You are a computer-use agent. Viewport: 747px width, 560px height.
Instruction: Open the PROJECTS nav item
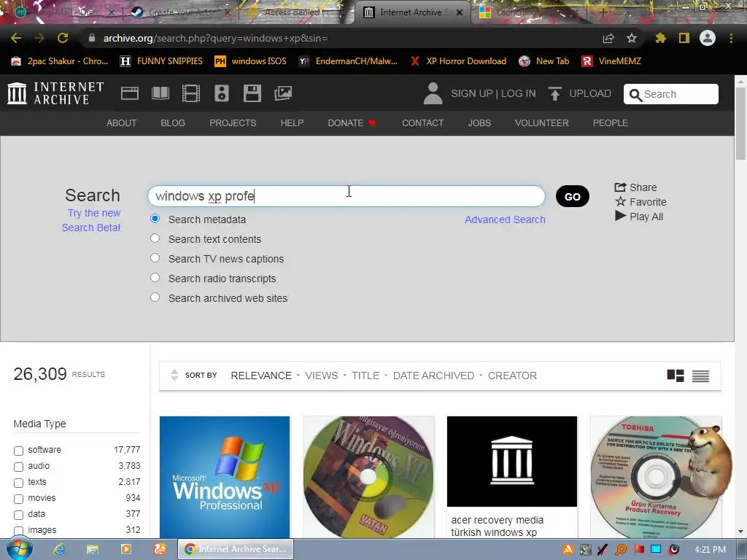[233, 122]
